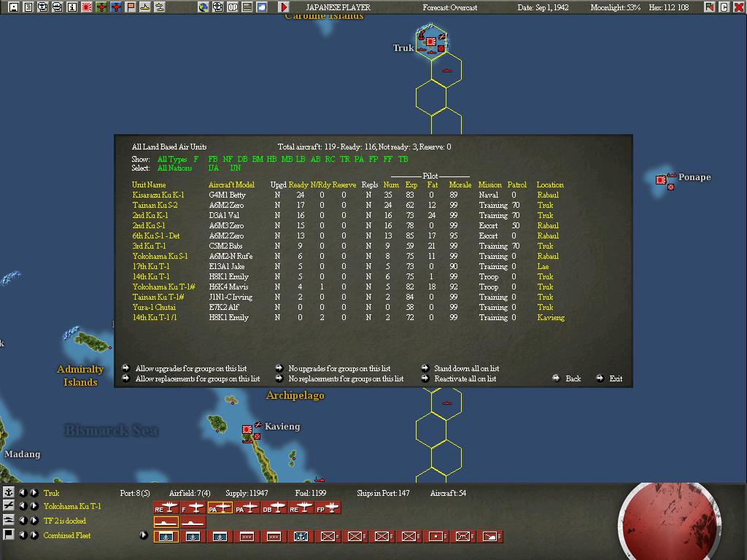Go to previous base with arrow beside Truk
The height and width of the screenshot is (560, 747).
pyautogui.click(x=23, y=492)
